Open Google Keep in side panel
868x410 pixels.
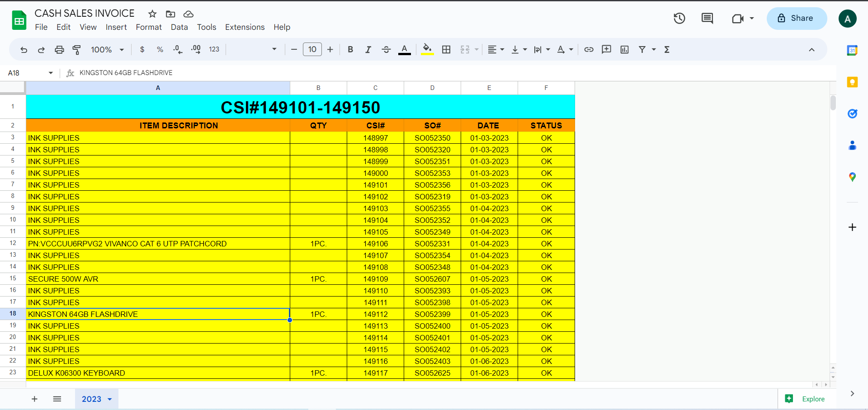pos(852,82)
